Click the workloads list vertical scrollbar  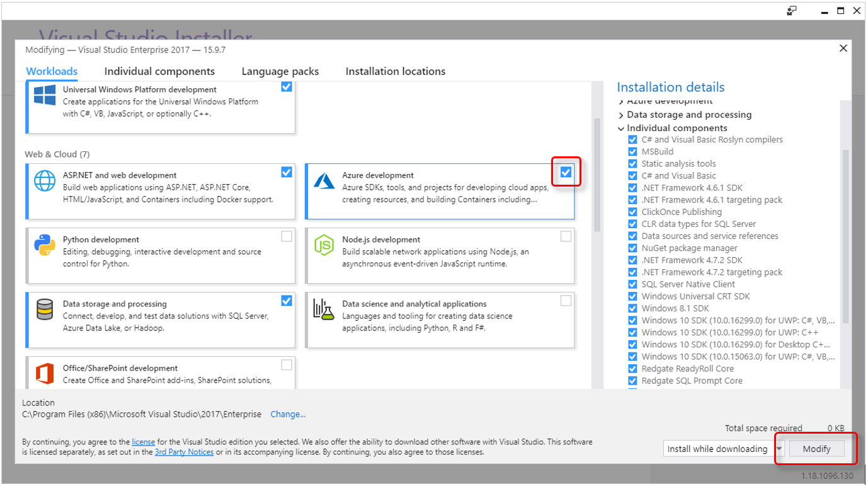point(597,176)
